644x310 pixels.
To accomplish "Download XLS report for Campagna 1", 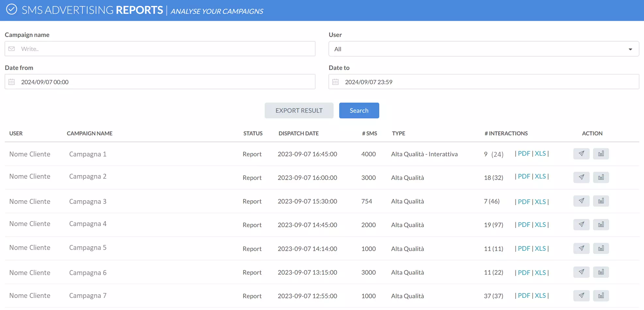I will tap(540, 153).
